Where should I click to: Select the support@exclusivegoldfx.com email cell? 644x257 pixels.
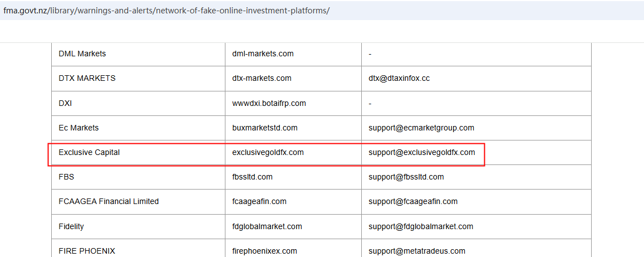click(476, 152)
